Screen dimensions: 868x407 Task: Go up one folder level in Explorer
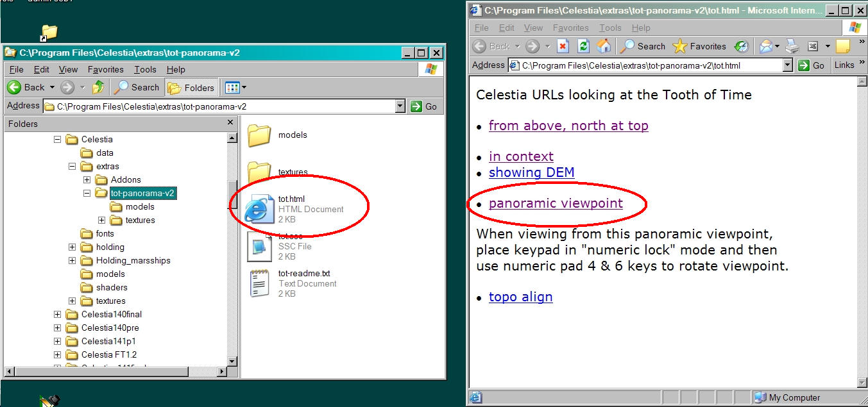pos(98,87)
